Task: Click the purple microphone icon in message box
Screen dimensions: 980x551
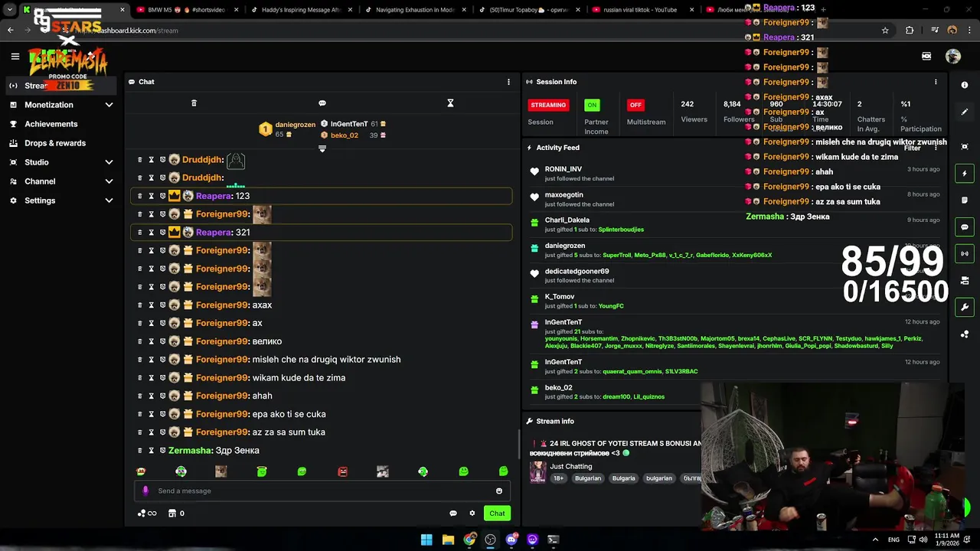Action: [x=145, y=491]
